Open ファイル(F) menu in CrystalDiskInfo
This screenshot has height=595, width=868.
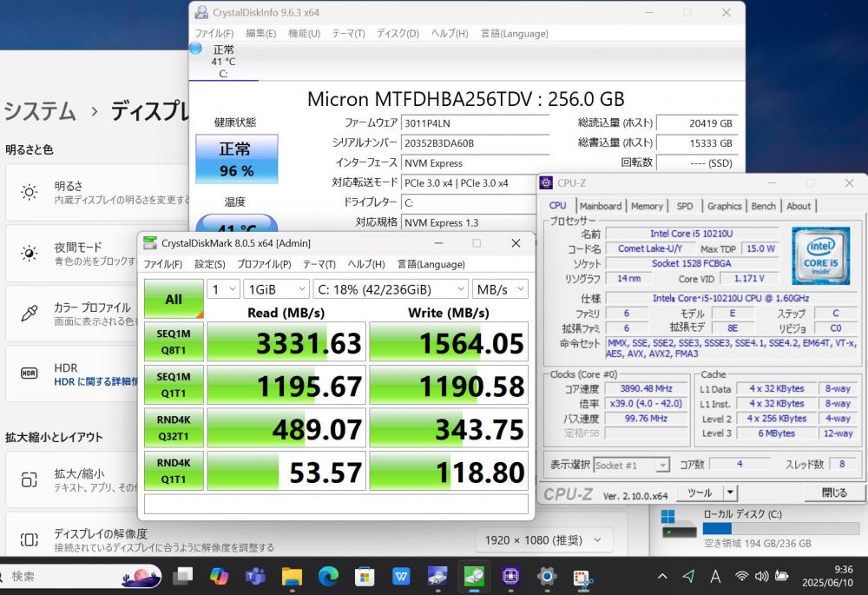[214, 33]
